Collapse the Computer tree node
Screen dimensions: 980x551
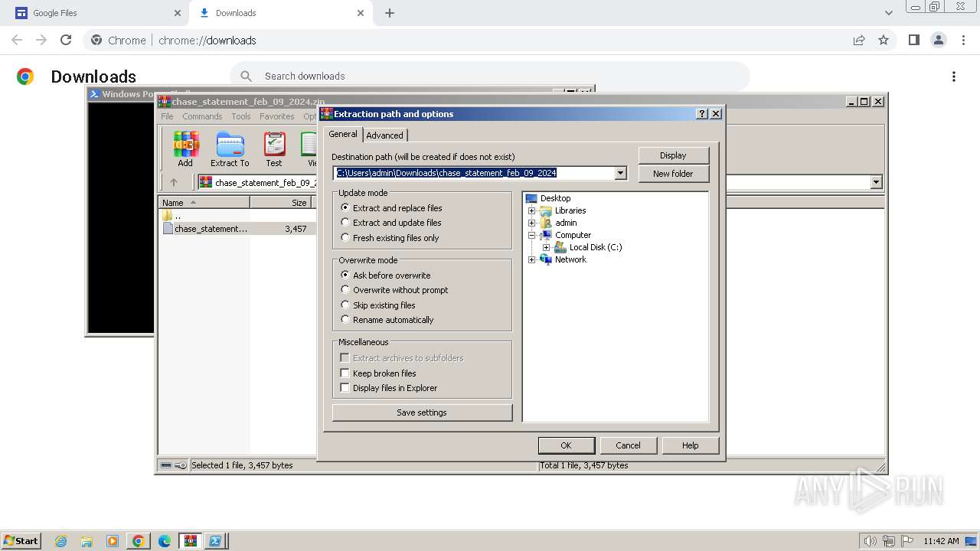tap(532, 235)
